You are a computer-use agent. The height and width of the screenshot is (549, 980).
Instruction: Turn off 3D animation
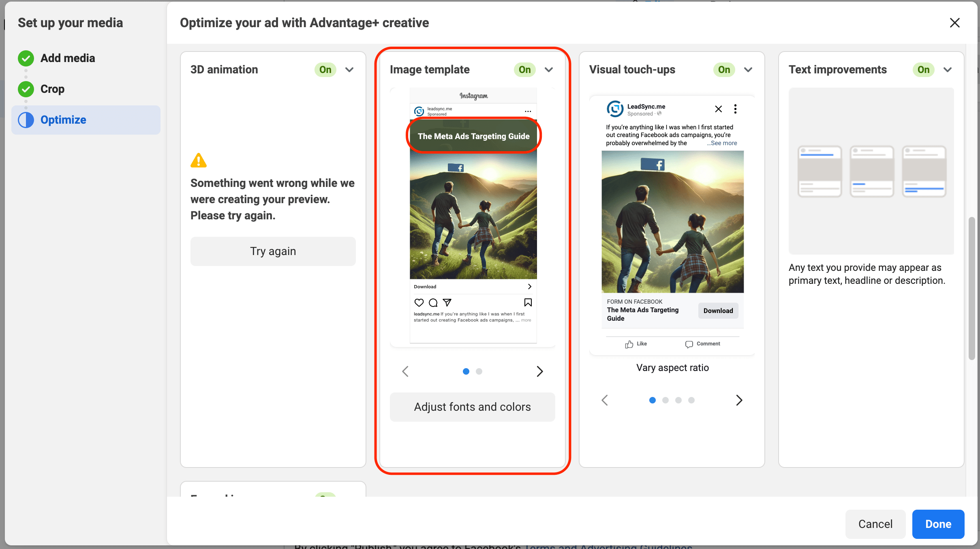coord(325,69)
